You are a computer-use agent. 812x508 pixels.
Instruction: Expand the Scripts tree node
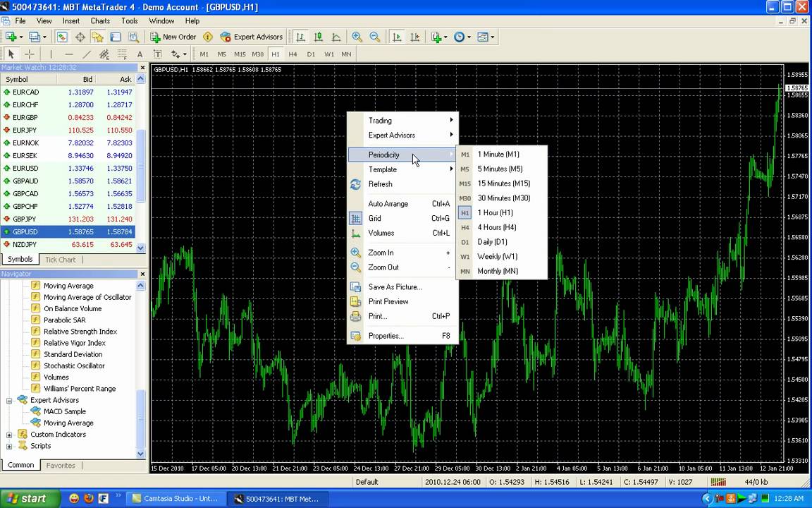click(8, 447)
